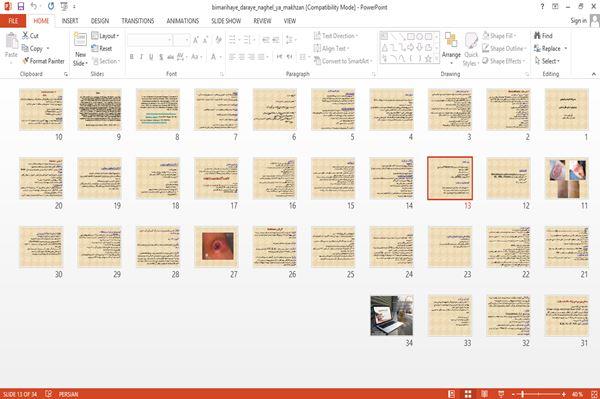Select slide 27 thumbnail with red image
600x399 pixels.
coord(217,247)
